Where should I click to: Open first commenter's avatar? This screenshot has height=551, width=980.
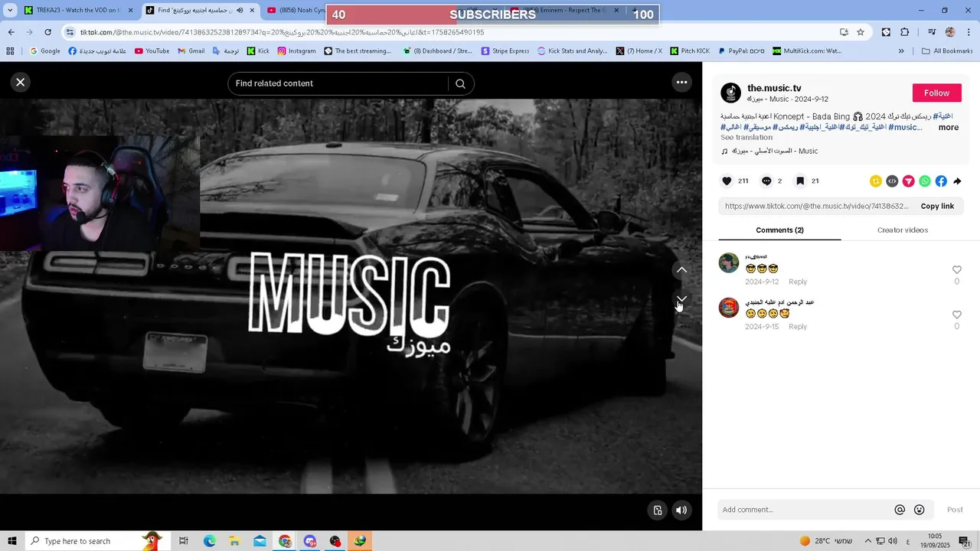point(729,262)
